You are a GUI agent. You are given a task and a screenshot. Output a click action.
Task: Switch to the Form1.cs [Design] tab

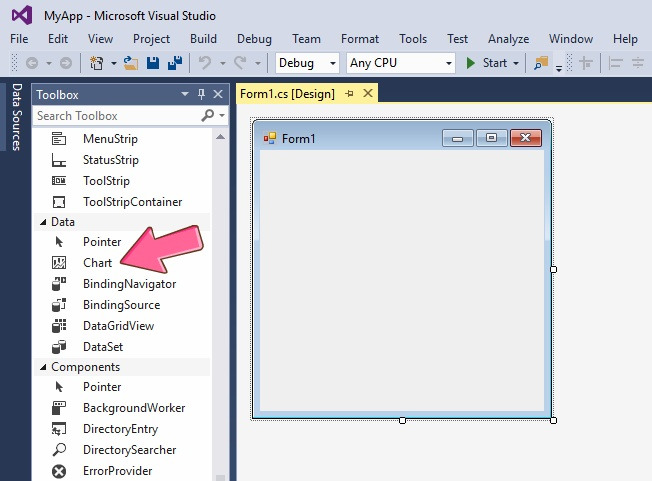[x=287, y=94]
